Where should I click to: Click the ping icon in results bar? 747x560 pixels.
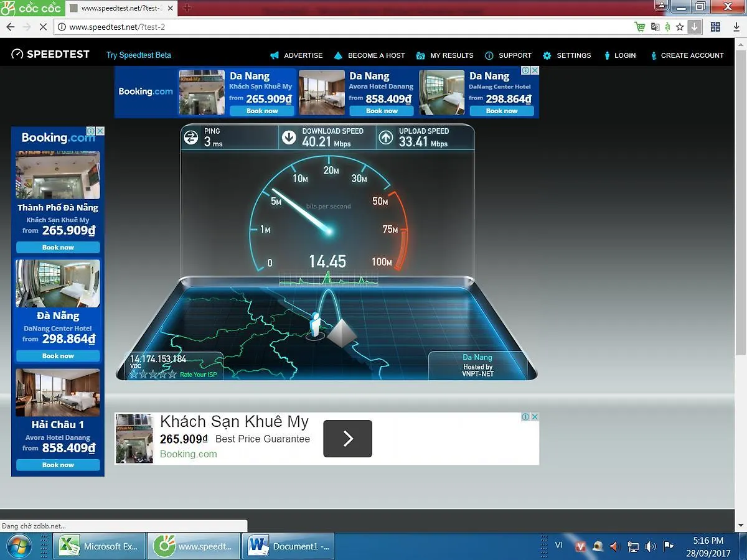click(190, 138)
